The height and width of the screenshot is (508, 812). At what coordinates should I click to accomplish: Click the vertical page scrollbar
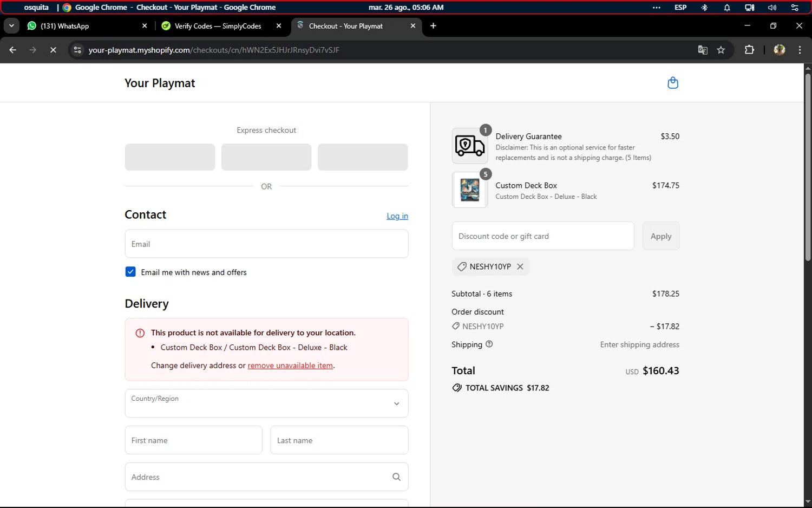808,168
